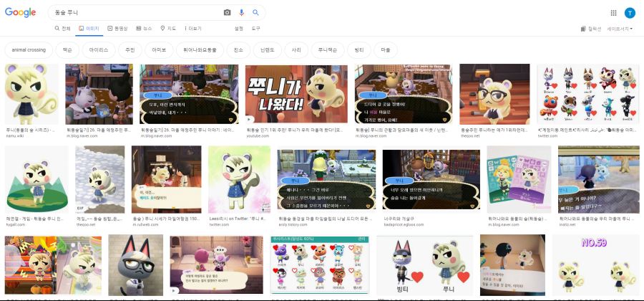Image resolution: width=644 pixels, height=301 pixels.
Task: Click the GIF badge on the snowy squirrel image
Action: pos(80,209)
